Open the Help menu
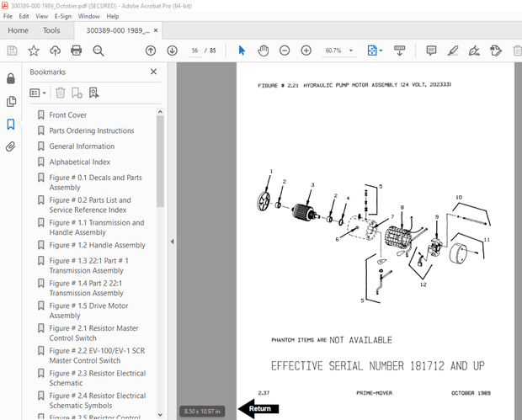This screenshot has width=522, height=420. coord(113,16)
